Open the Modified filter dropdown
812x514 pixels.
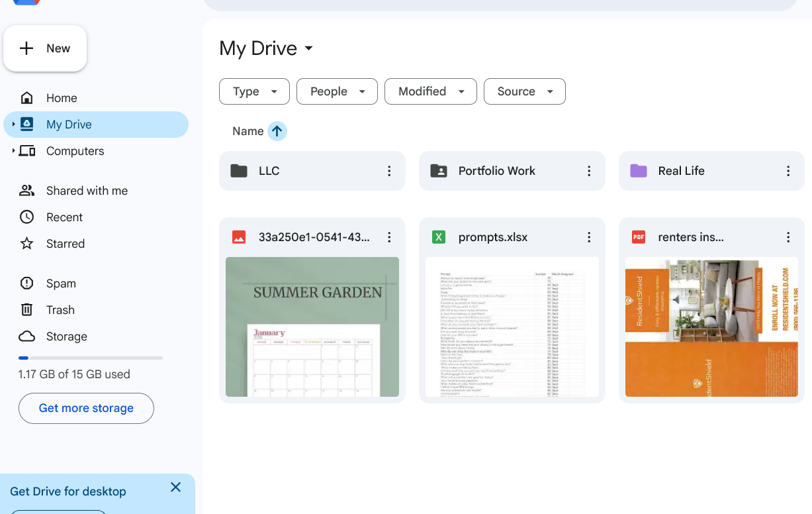[x=430, y=91]
